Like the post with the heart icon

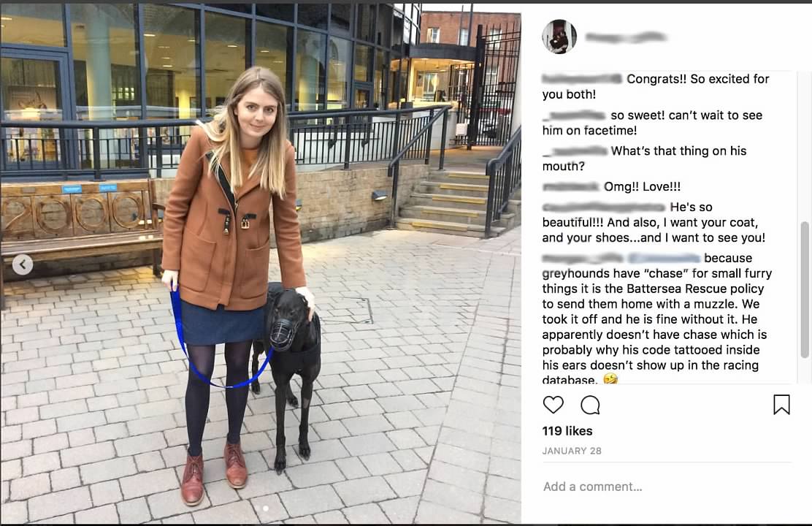553,405
